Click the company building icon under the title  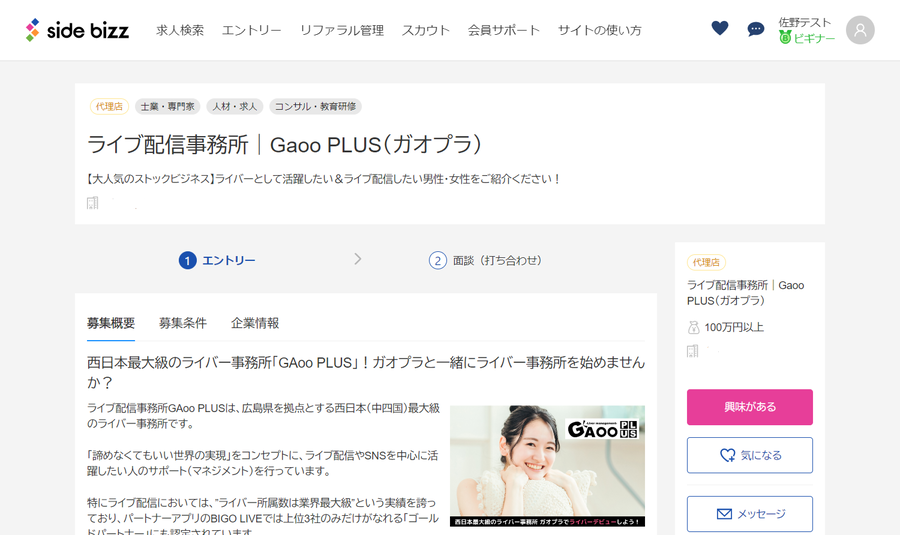click(x=92, y=203)
